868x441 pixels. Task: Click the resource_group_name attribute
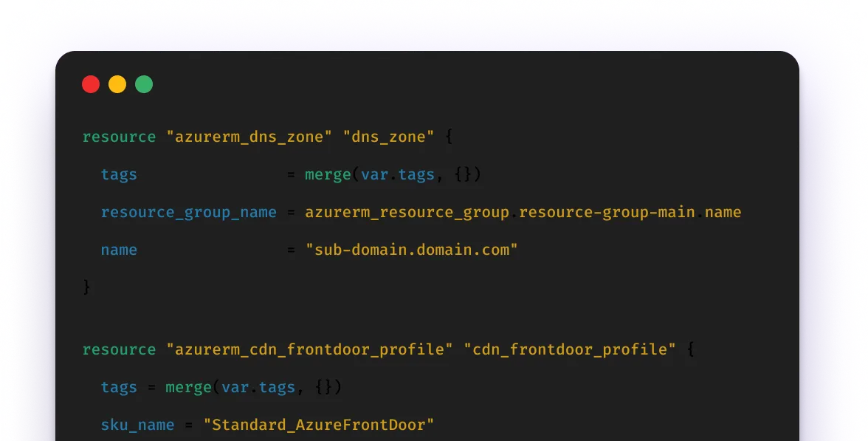[x=189, y=212]
